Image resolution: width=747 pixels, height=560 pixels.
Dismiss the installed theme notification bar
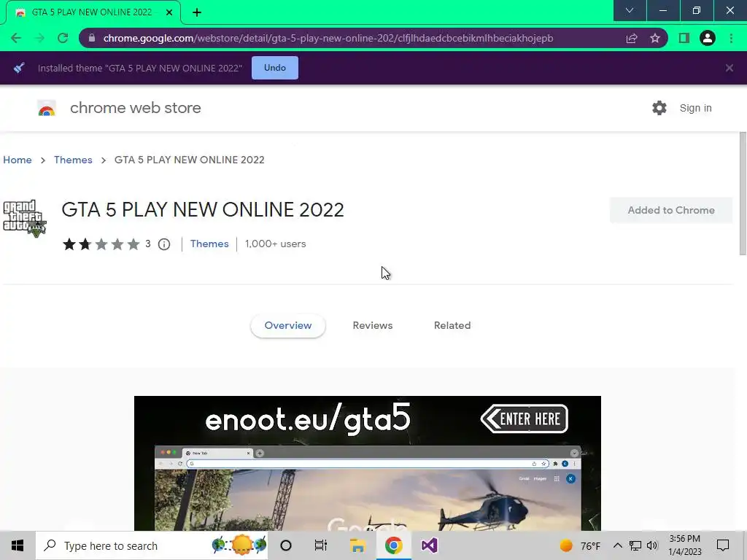coord(729,68)
